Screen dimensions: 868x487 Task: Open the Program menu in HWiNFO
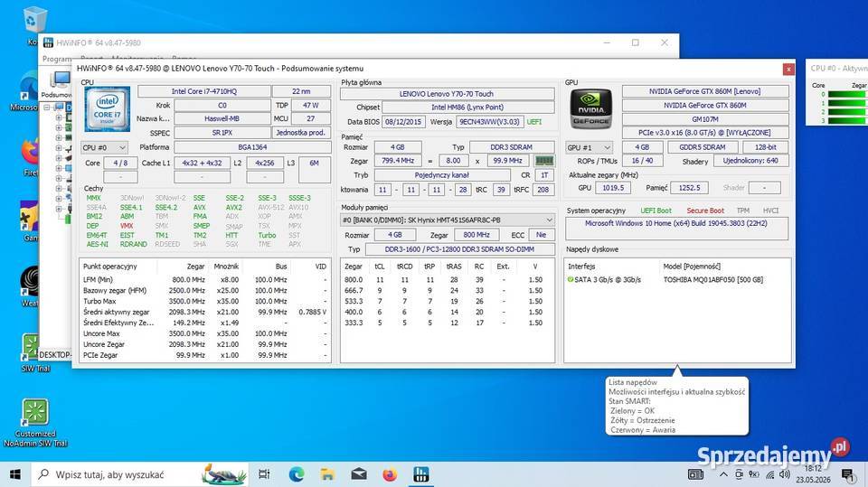click(56, 59)
